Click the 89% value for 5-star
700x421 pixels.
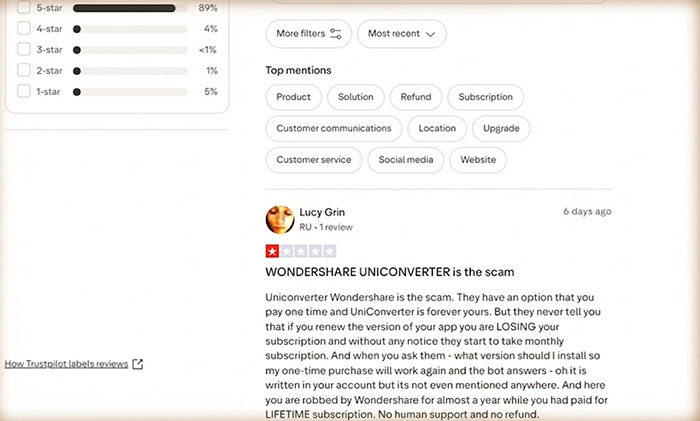[208, 8]
